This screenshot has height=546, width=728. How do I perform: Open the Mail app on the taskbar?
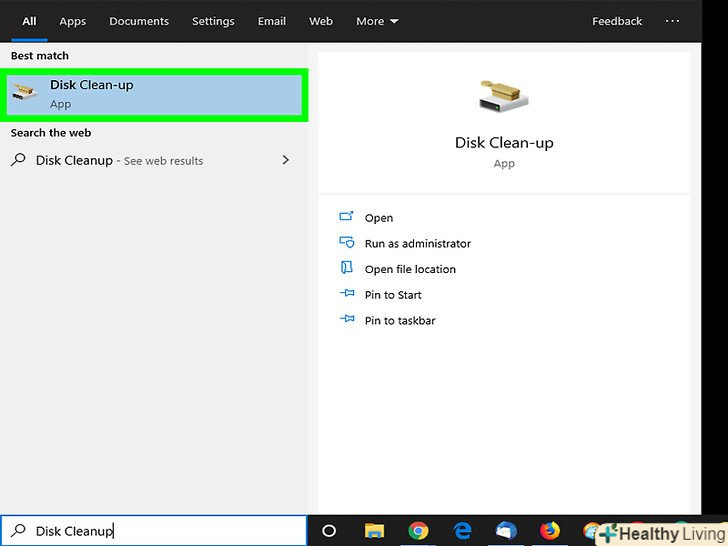coord(506,530)
